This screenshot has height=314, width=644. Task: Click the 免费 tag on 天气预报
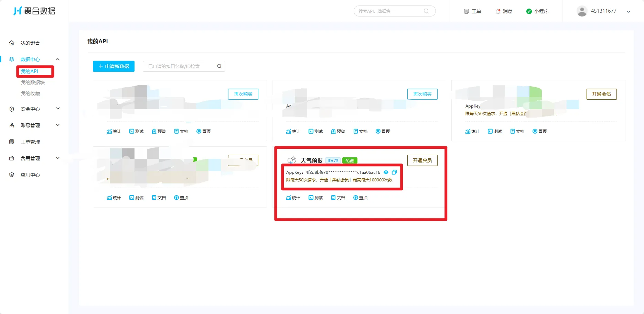(350, 160)
